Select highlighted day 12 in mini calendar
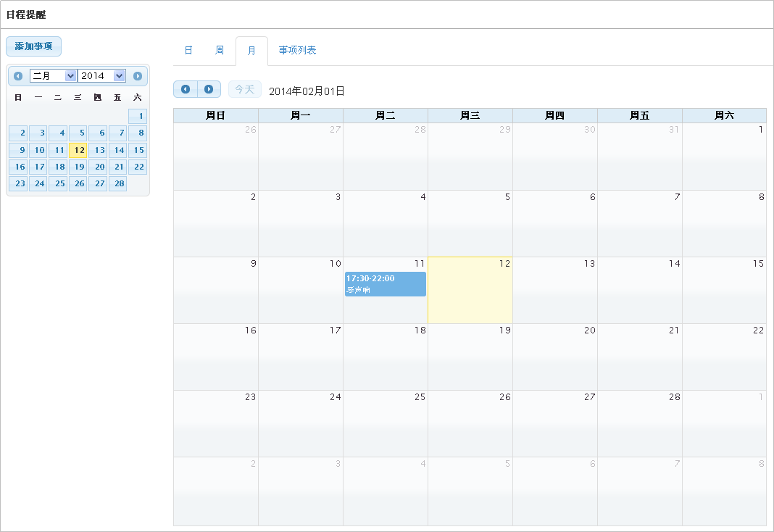Screen dimensions: 774x532 click(78, 150)
